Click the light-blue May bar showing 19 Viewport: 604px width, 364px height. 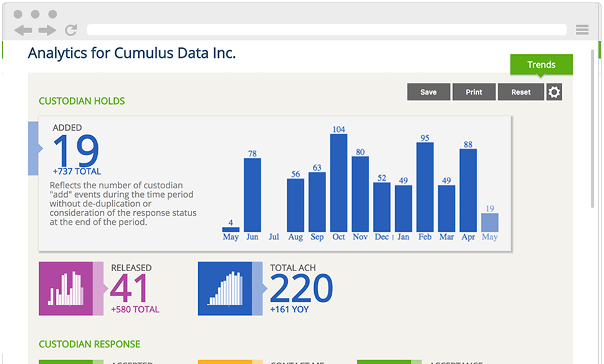(x=489, y=223)
